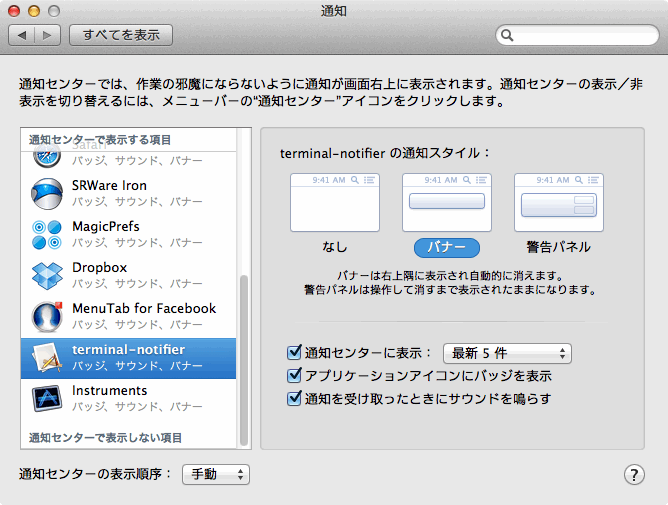Click the 通知センターで表示しない項目 header

point(105,438)
